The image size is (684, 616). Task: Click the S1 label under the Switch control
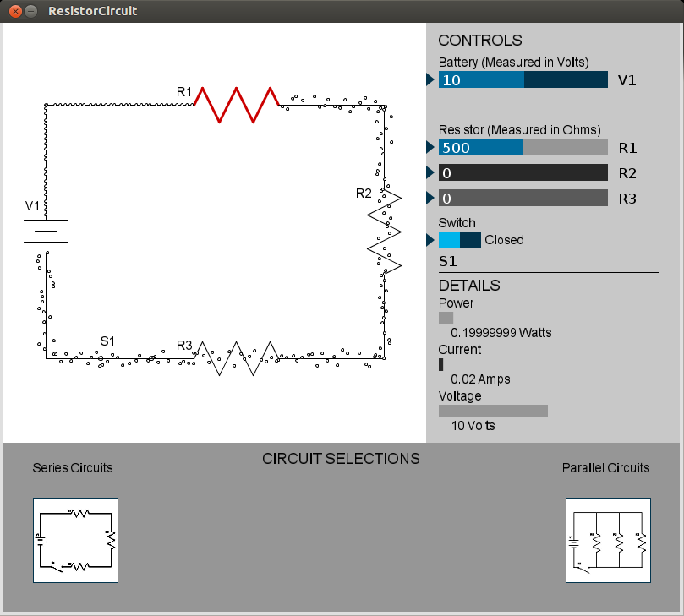point(448,262)
